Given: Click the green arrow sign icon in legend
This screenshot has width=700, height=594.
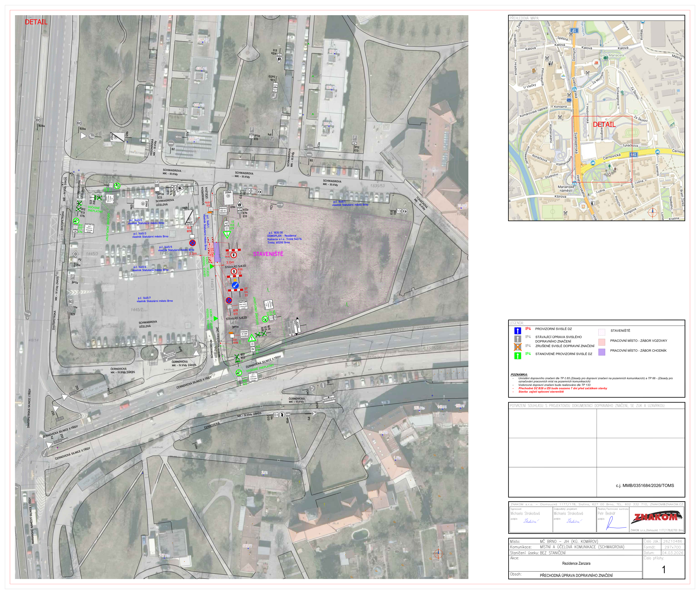Looking at the screenshot, I should pyautogui.click(x=517, y=355).
